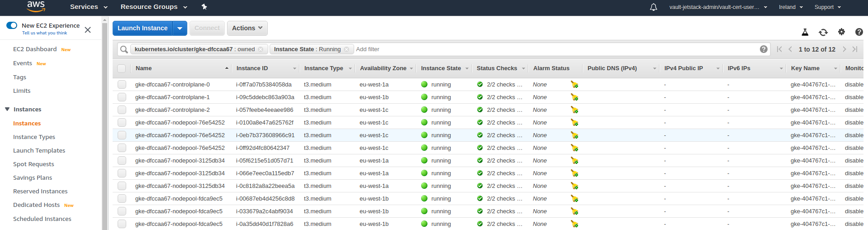The width and height of the screenshot is (868, 230).
Task: Open the Ireland region selector
Action: [791, 7]
